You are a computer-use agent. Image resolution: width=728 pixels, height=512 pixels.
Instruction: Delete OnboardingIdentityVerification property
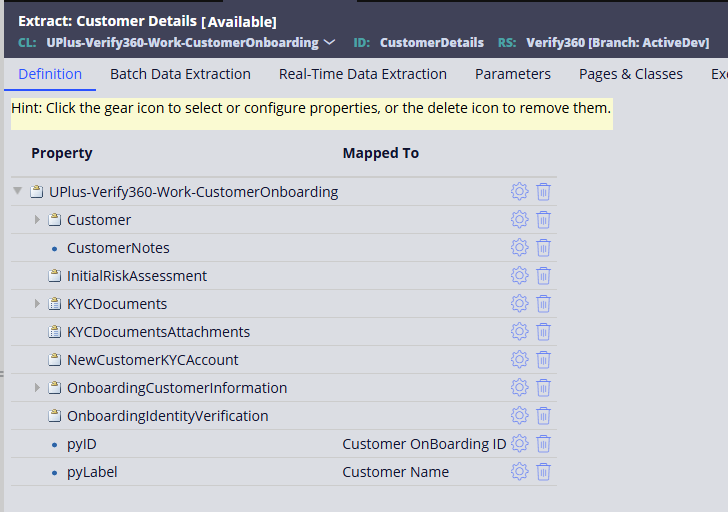point(543,416)
